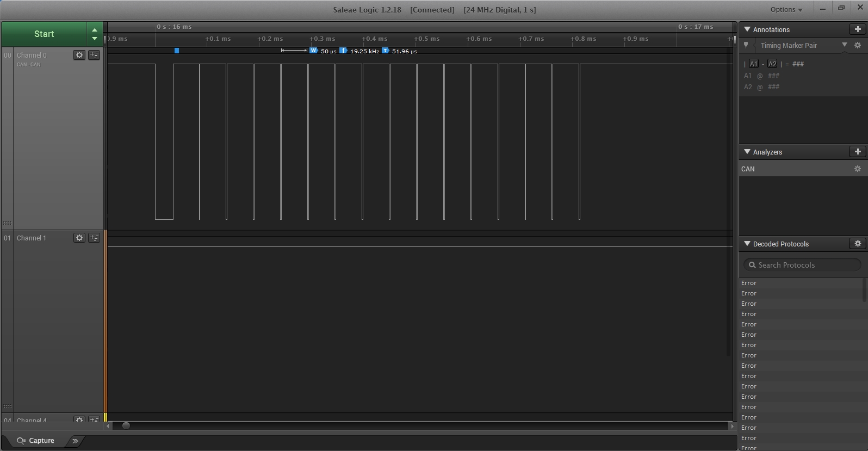Image resolution: width=868 pixels, height=451 pixels.
Task: Open Decoded Protocols settings gear
Action: (858, 244)
